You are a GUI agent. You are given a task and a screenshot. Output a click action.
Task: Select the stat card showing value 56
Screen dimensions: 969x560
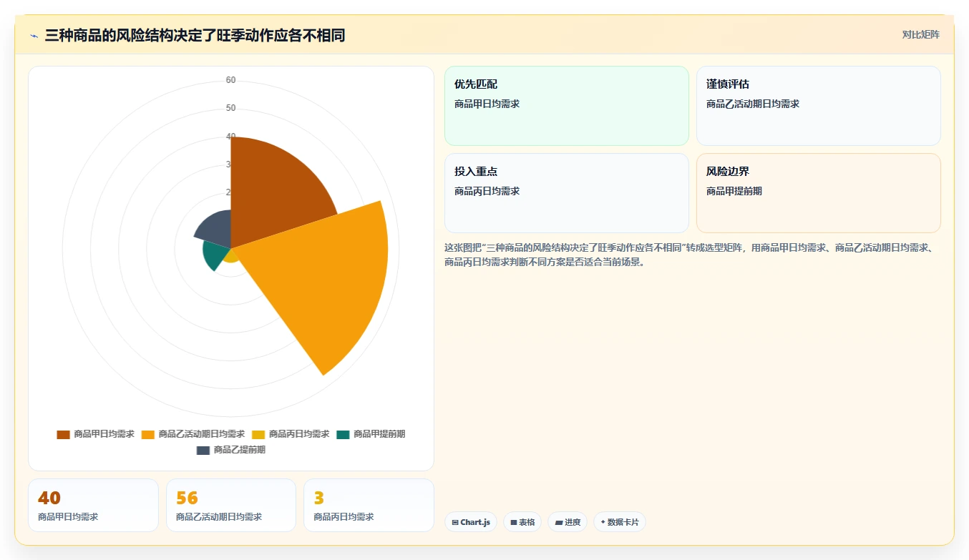231,505
